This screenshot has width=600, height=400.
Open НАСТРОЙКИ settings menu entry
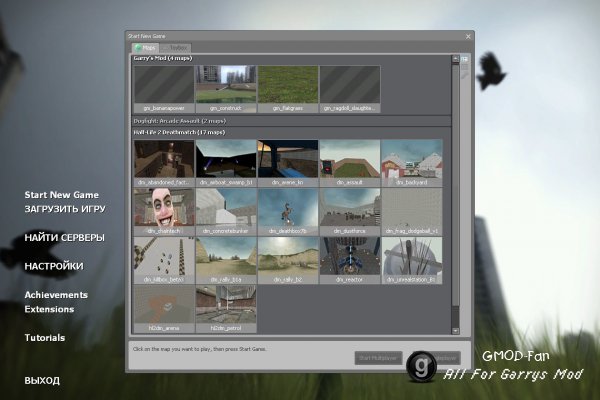[54, 266]
